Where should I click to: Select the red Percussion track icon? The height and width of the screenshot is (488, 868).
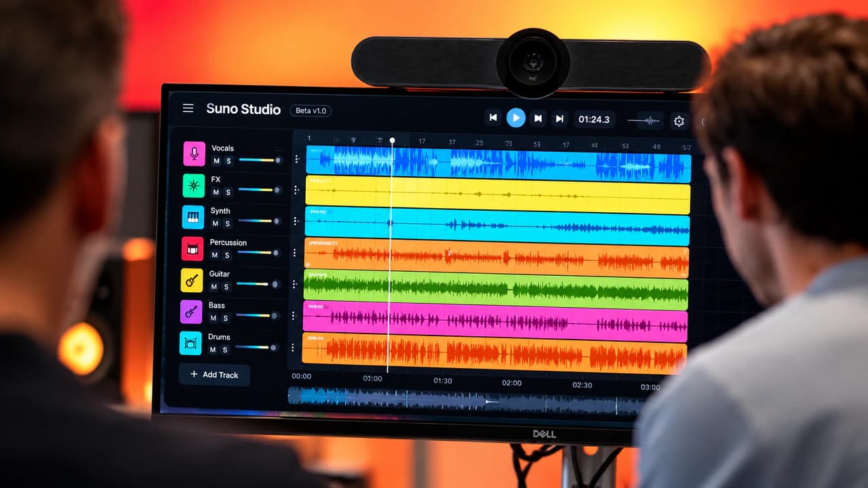193,248
